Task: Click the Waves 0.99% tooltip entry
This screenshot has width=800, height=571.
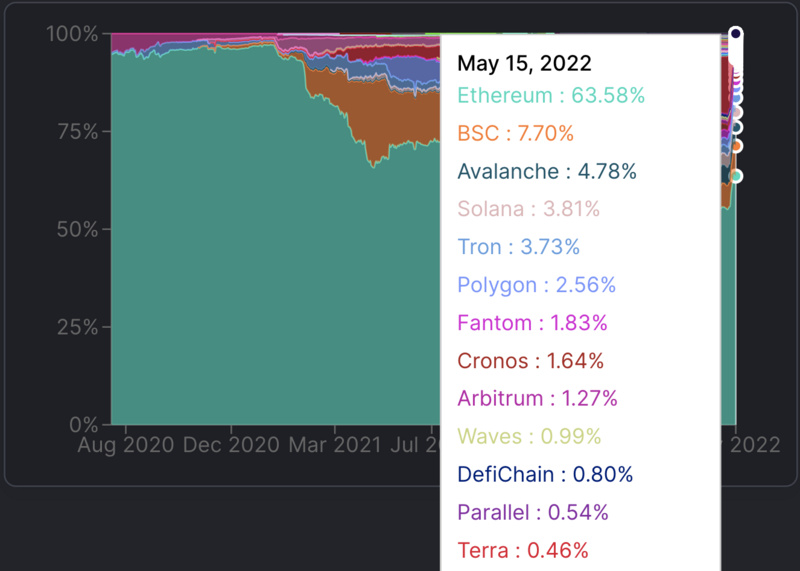Action: pos(529,437)
